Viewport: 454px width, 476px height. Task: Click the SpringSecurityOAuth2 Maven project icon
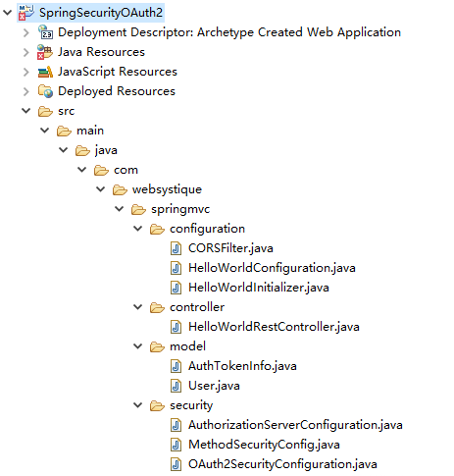pyautogui.click(x=26, y=13)
